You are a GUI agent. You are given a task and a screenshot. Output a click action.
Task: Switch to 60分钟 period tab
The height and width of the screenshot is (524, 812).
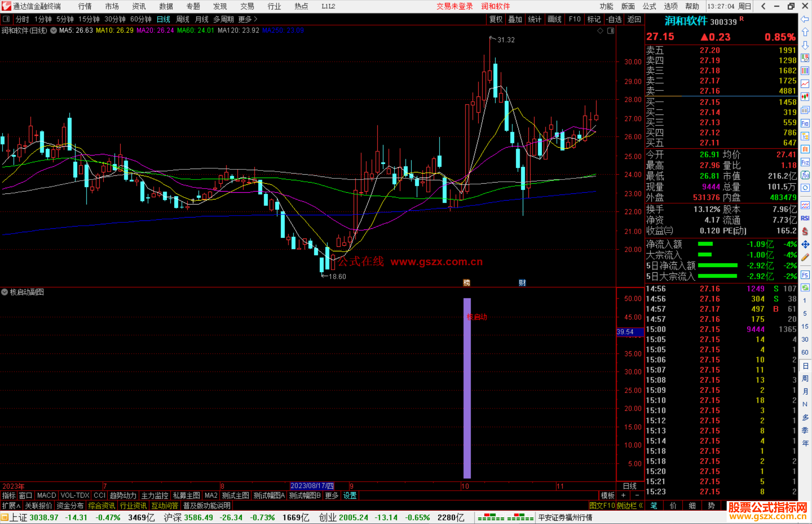pyautogui.click(x=140, y=19)
